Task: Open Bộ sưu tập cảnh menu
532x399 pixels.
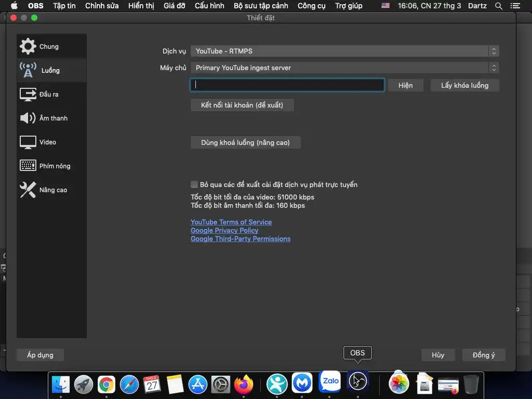Action: pyautogui.click(x=261, y=6)
